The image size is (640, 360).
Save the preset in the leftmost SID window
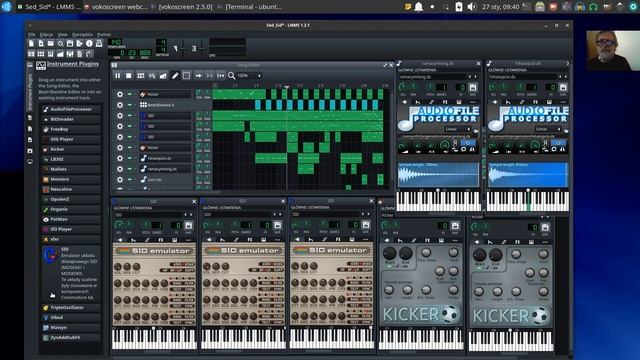(x=189, y=225)
